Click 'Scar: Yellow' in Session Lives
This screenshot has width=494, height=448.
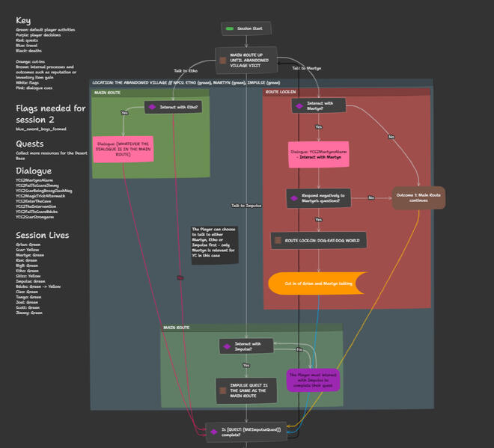tap(28, 250)
